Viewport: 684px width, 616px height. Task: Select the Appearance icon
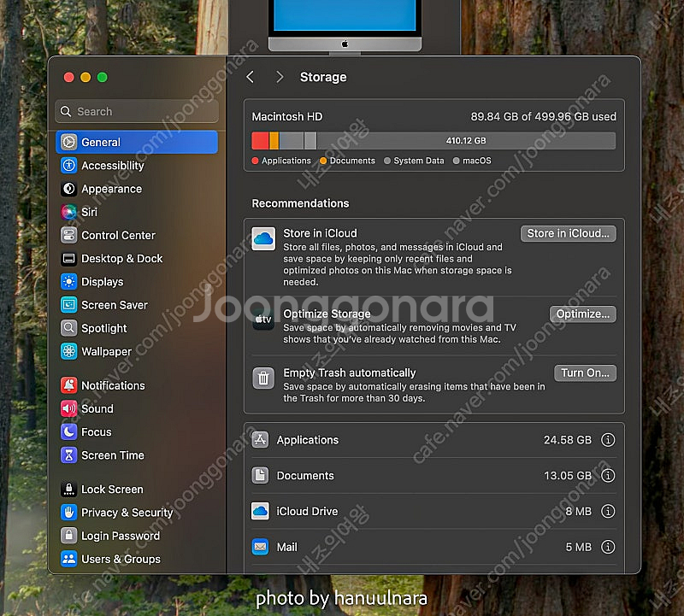point(69,189)
